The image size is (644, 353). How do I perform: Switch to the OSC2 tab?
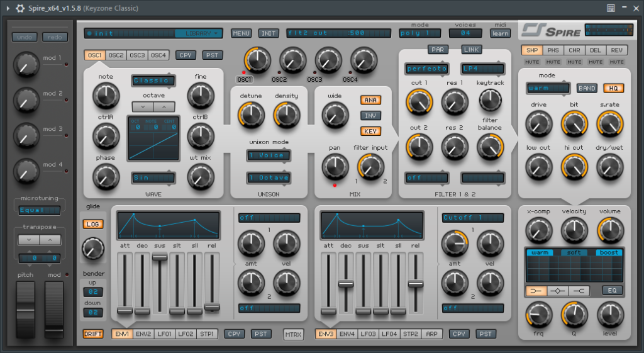[x=116, y=55]
